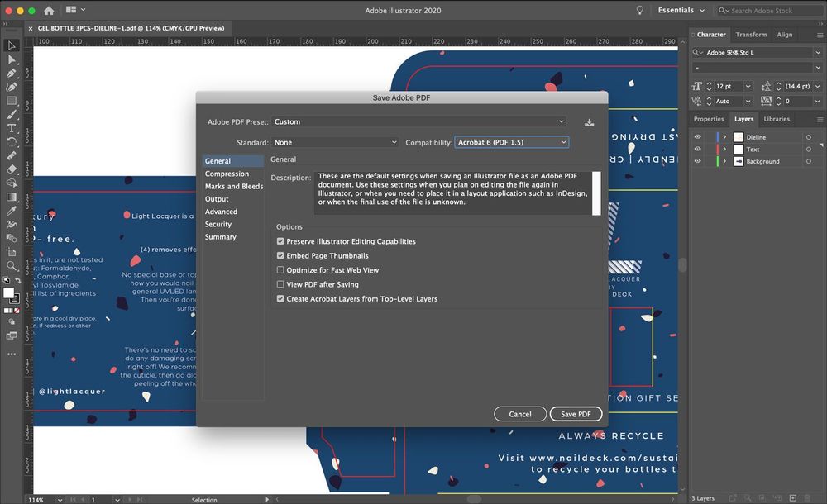Expand the Background layer contents
This screenshot has width=827, height=504.
coord(724,162)
